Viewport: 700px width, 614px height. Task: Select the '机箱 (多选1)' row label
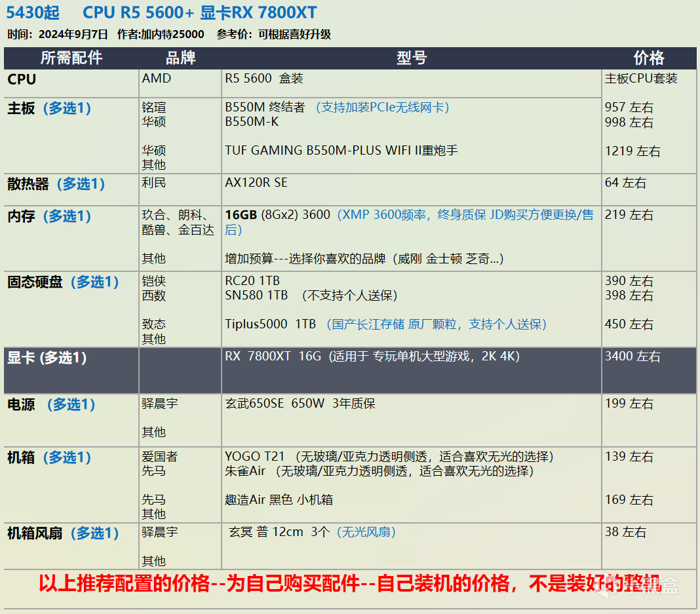coord(50,458)
